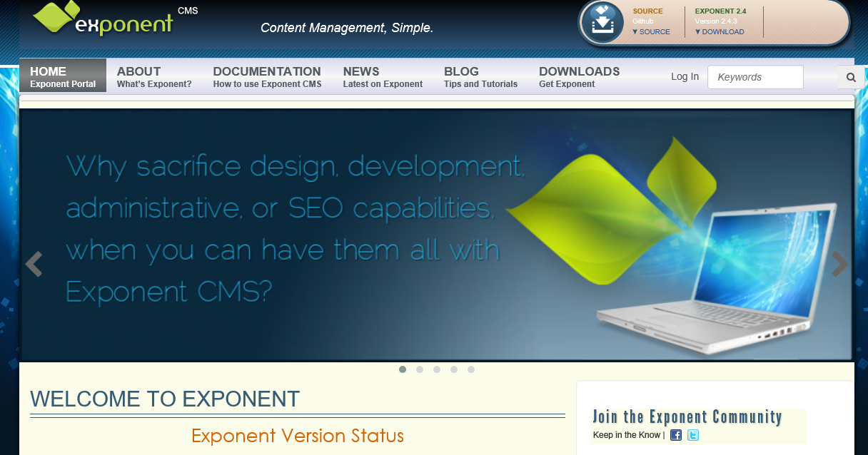Click the Content Management, Simple. tagline
The height and width of the screenshot is (455, 868).
pyautogui.click(x=347, y=29)
